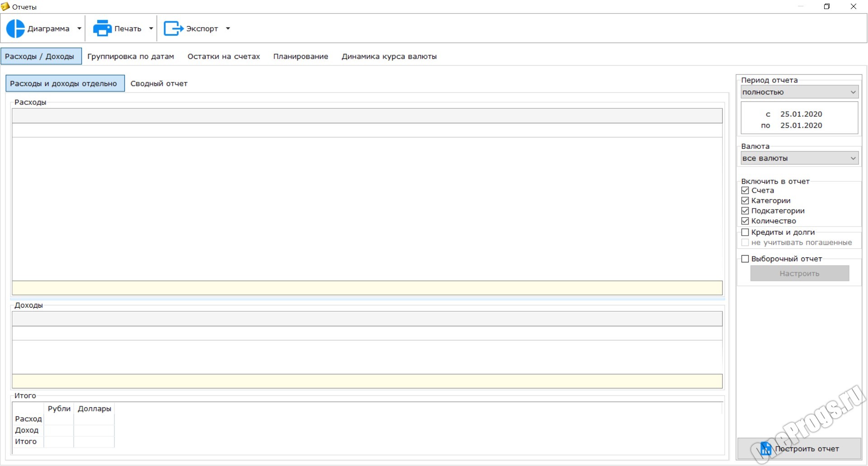Screen dimensions: 868x466
Task: Expand the Экспорт dropdown arrow
Action: [x=228, y=29]
